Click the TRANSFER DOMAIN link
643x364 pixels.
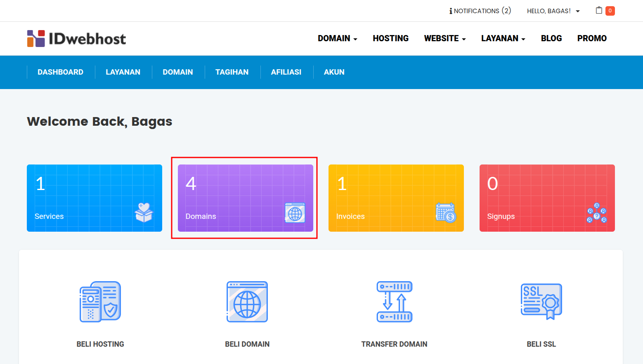click(395, 344)
